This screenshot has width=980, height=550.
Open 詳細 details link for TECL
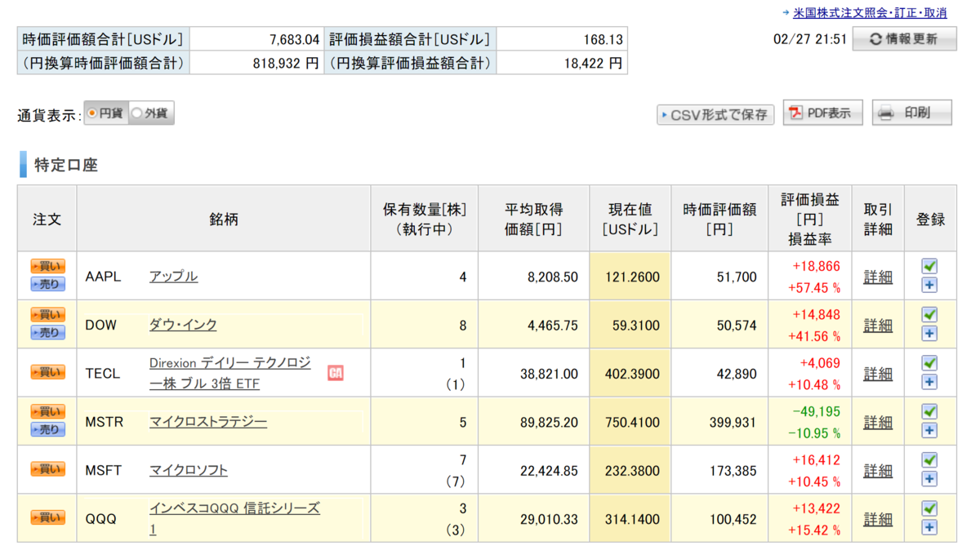[878, 374]
